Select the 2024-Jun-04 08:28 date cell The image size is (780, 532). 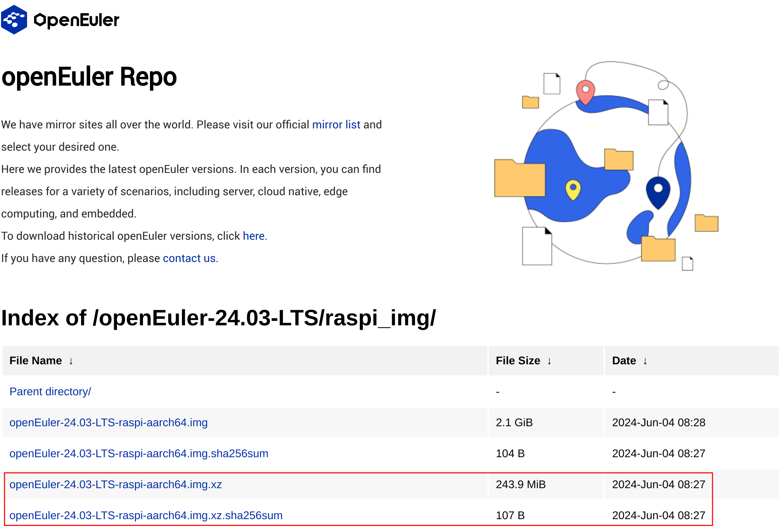click(x=692, y=422)
